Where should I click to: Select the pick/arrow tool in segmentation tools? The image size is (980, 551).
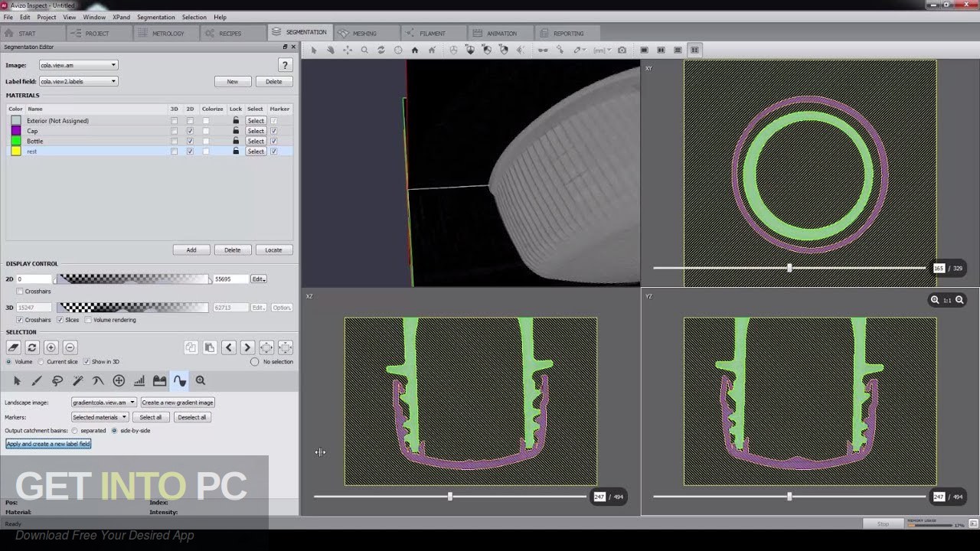click(17, 380)
